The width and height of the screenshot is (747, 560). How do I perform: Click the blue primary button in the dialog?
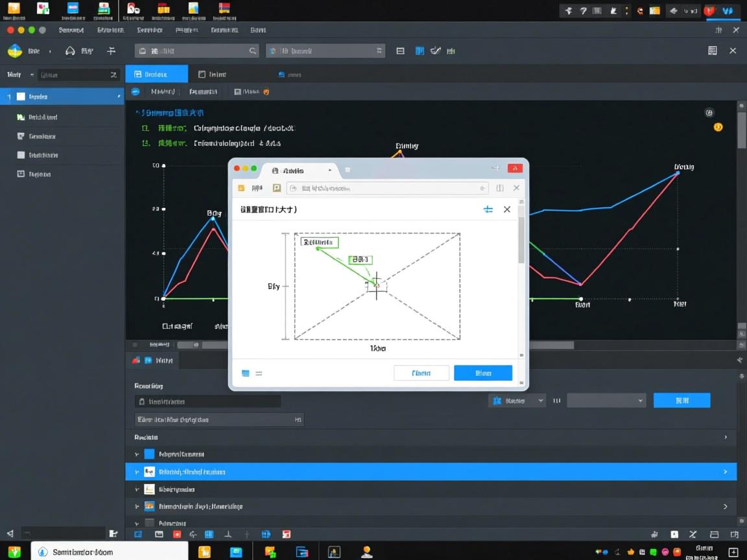[483, 373]
